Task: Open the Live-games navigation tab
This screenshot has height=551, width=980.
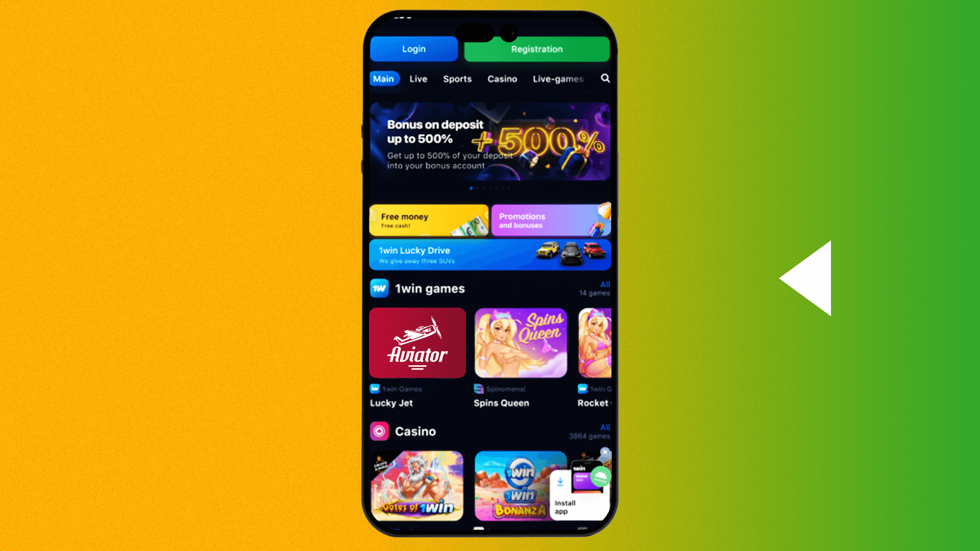Action: (x=557, y=79)
